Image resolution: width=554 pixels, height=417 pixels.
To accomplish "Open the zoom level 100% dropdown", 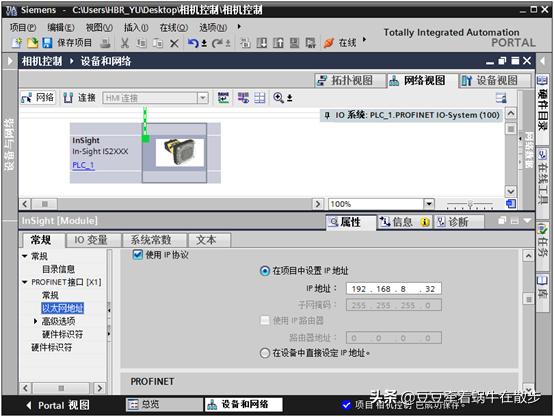I will tap(429, 204).
